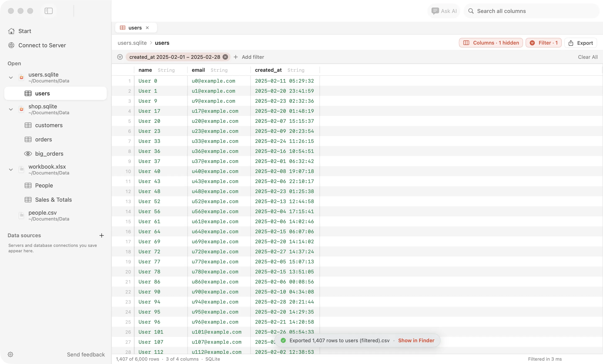603x364 pixels.
Task: Click row number 10
Action: (x=128, y=171)
